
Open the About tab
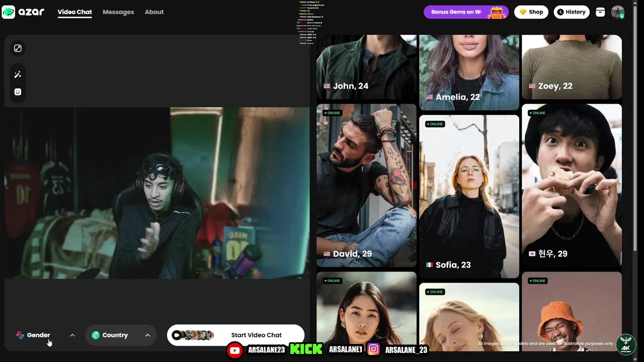pos(154,12)
